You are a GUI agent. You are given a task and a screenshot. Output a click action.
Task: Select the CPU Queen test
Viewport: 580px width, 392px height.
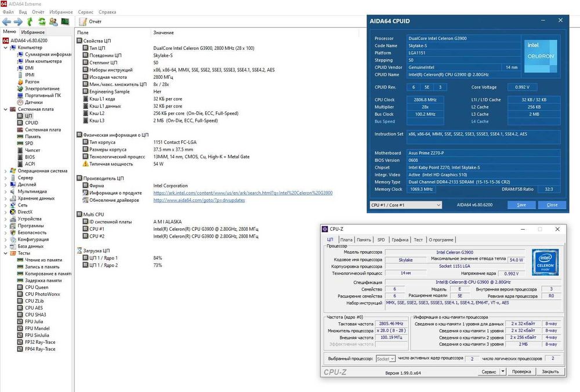[x=37, y=287]
